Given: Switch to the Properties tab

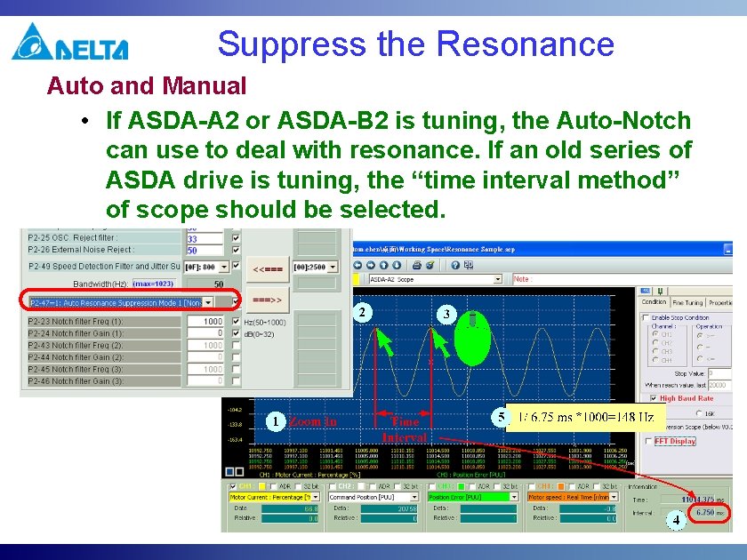Looking at the screenshot, I should click(719, 302).
